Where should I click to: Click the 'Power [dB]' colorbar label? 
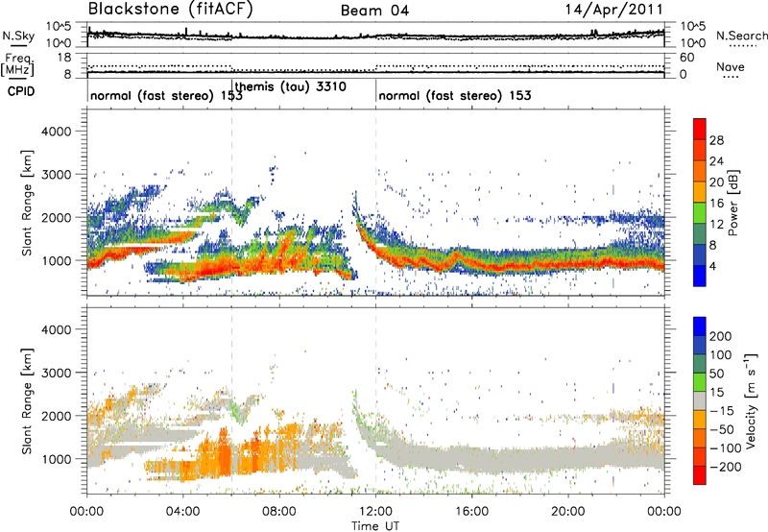pyautogui.click(x=733, y=203)
